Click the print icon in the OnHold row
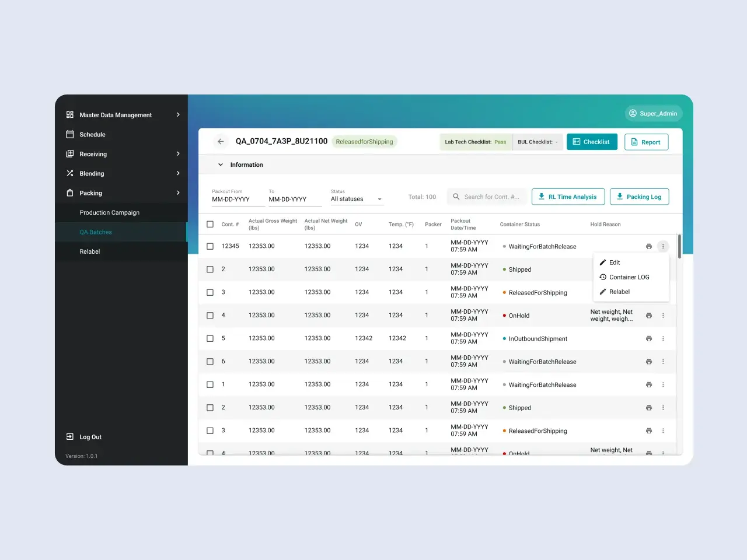Viewport: 747px width, 560px height. click(x=648, y=316)
